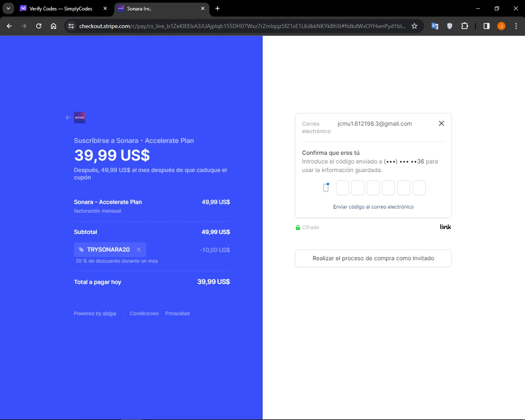Click the link logo
This screenshot has height=420, width=525.
pos(446,227)
